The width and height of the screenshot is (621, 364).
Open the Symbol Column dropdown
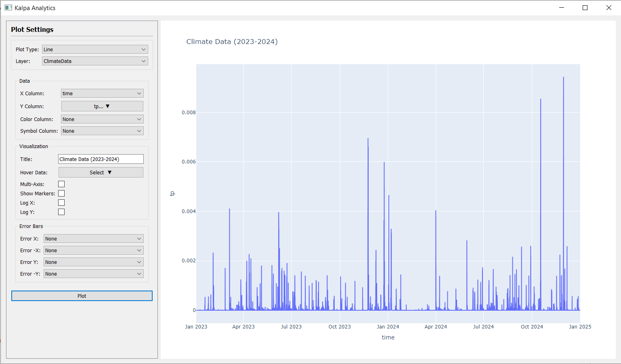[x=102, y=131]
